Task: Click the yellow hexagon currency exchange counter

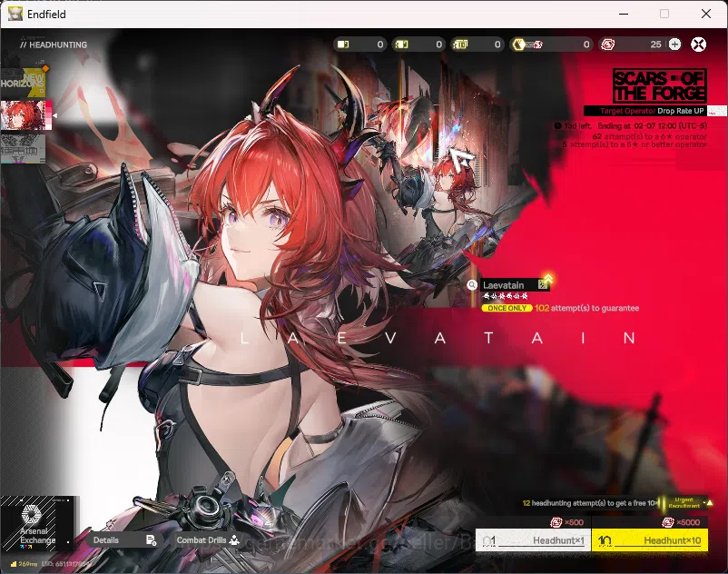Action: [x=551, y=45]
